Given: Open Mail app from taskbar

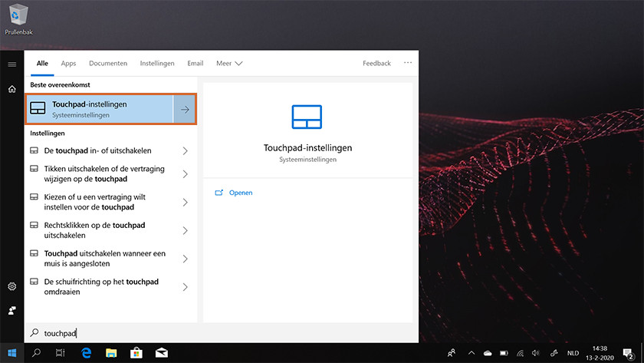Looking at the screenshot, I should tap(162, 353).
